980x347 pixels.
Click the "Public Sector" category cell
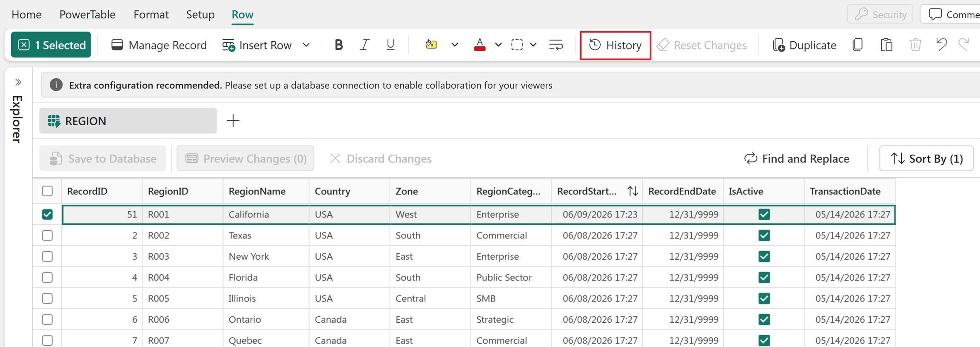tap(511, 278)
